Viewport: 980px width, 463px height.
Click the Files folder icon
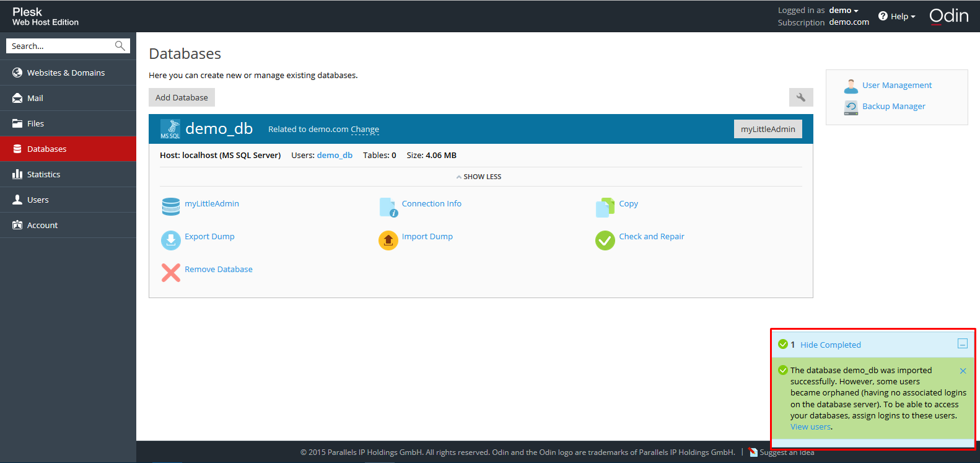pyautogui.click(x=17, y=123)
